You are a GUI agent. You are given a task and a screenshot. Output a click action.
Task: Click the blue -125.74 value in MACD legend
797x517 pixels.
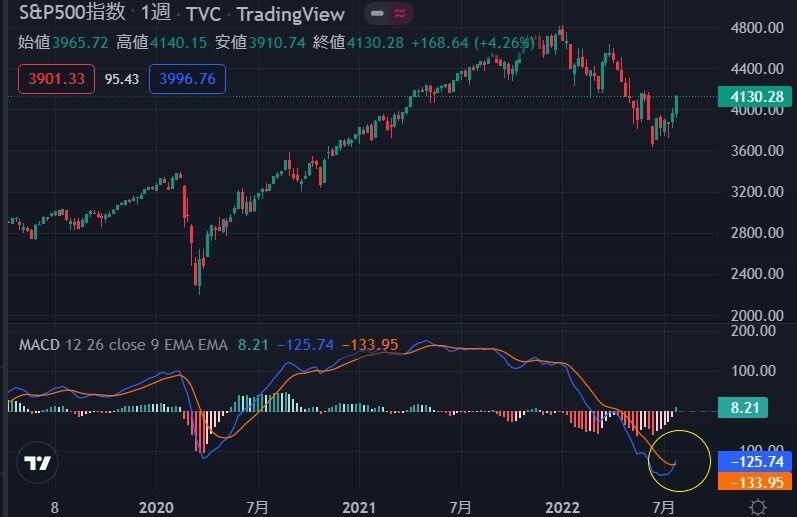coord(305,345)
